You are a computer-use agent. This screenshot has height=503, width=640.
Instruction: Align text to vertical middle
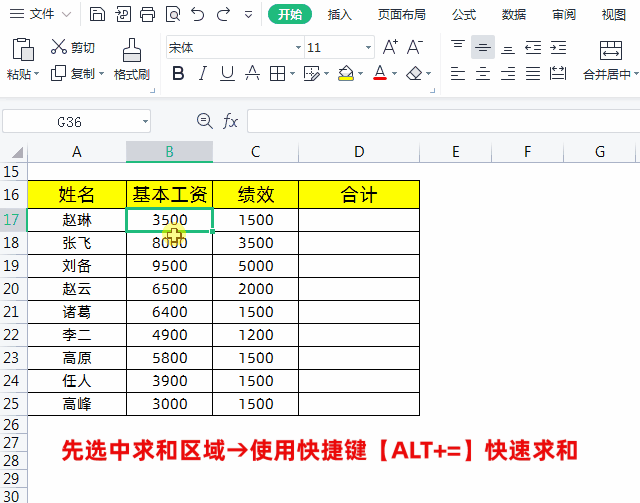(x=483, y=47)
